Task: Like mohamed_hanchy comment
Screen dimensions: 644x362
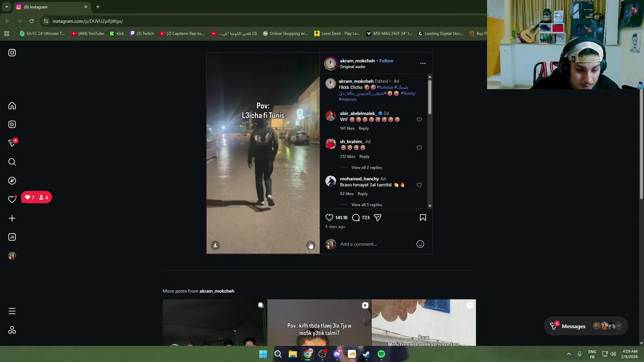Action: pos(419,185)
